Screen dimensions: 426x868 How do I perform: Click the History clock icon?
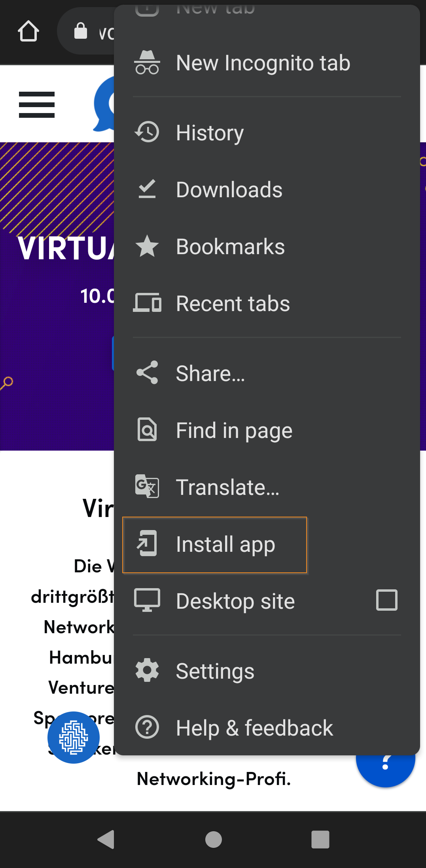[147, 132]
